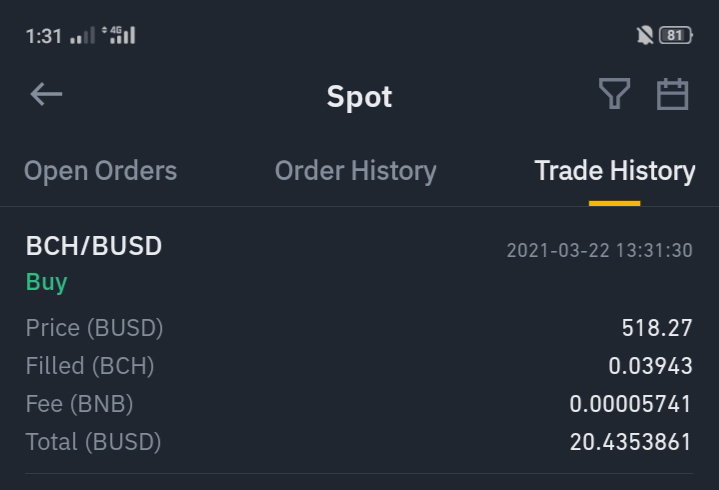Click the Fee (BNB) label

point(79,404)
